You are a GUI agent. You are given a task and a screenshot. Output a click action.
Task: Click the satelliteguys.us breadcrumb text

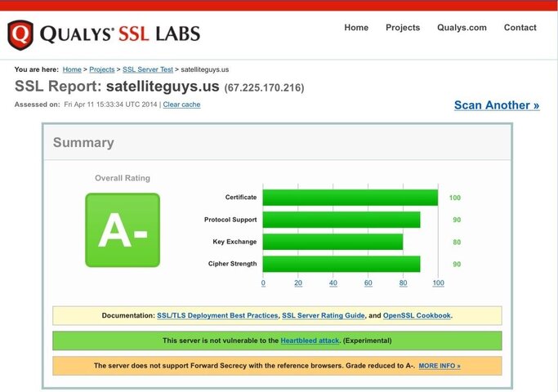[204, 69]
